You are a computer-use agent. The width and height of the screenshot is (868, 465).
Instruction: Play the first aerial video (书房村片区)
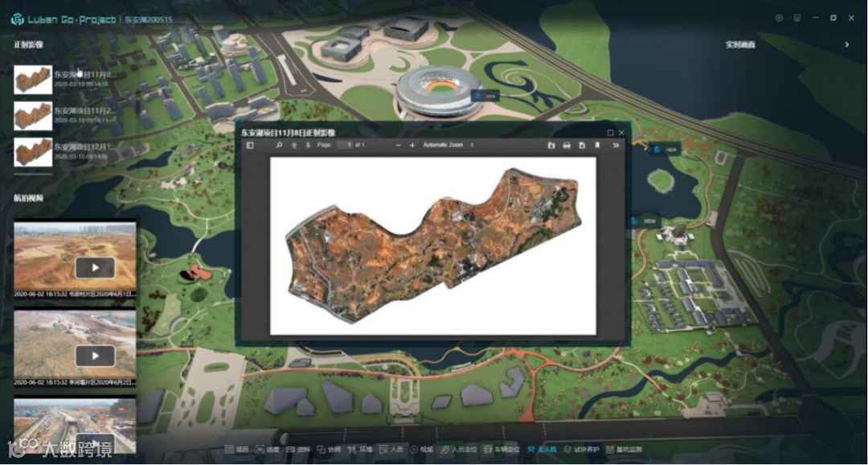tap(95, 268)
